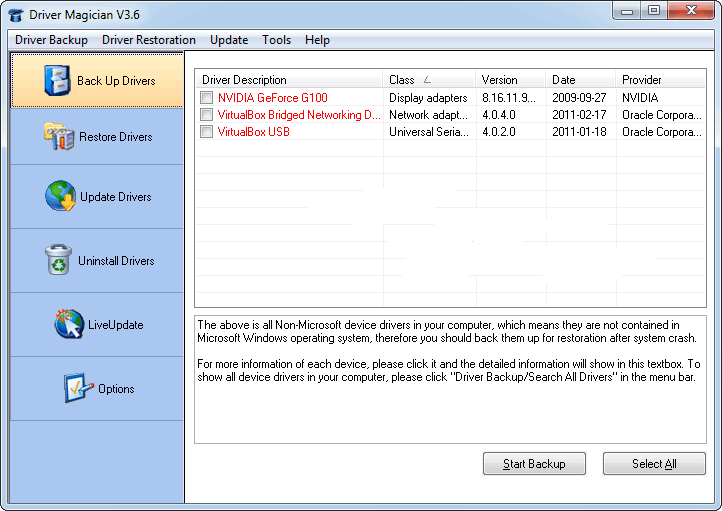Image resolution: width=722 pixels, height=511 pixels.
Task: Open the Driver Restoration menu
Action: pos(149,40)
